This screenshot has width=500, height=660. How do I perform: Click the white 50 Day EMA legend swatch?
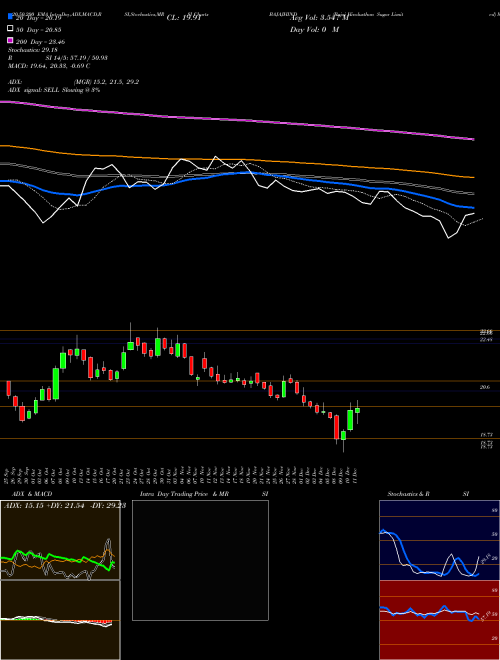(10, 28)
